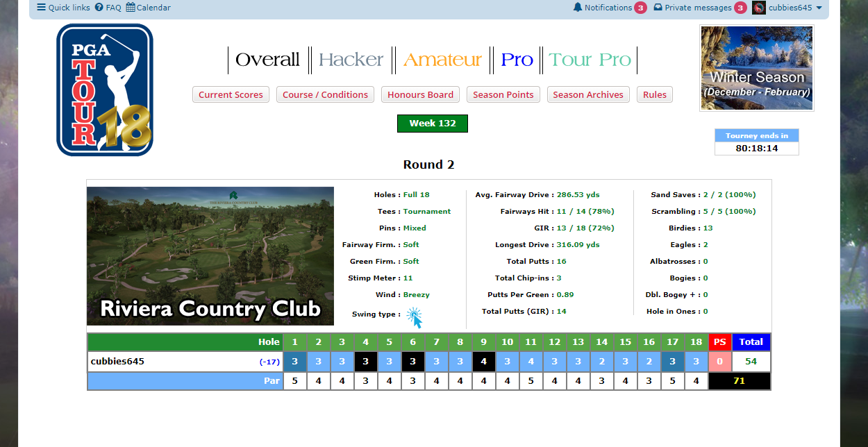
Task: Click the swing type cursor icon
Action: tap(414, 317)
